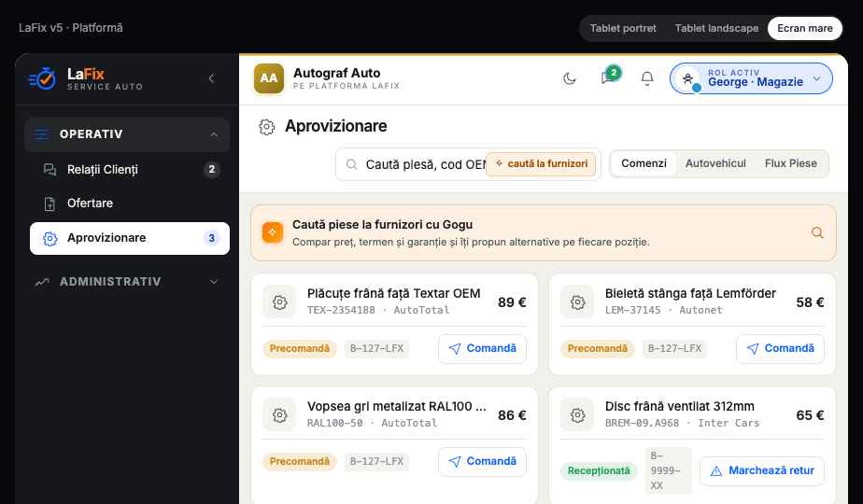
Task: Click part icon on Disc frână ventilat card
Action: [577, 414]
